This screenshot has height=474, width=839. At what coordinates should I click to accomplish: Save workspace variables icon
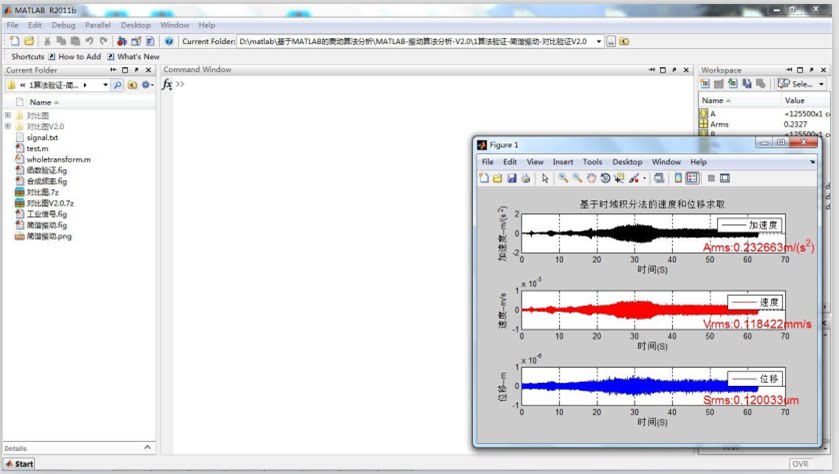[746, 83]
